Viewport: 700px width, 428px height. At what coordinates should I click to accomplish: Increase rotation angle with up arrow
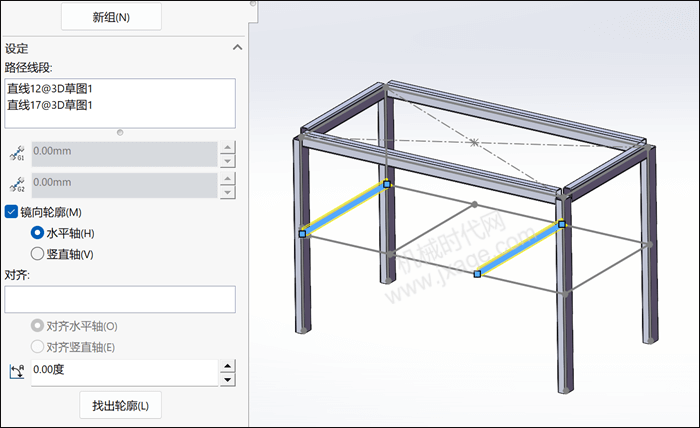(x=228, y=366)
